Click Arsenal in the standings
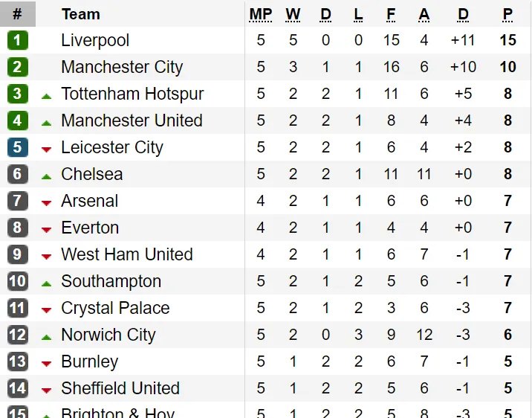The image size is (532, 418). (90, 201)
